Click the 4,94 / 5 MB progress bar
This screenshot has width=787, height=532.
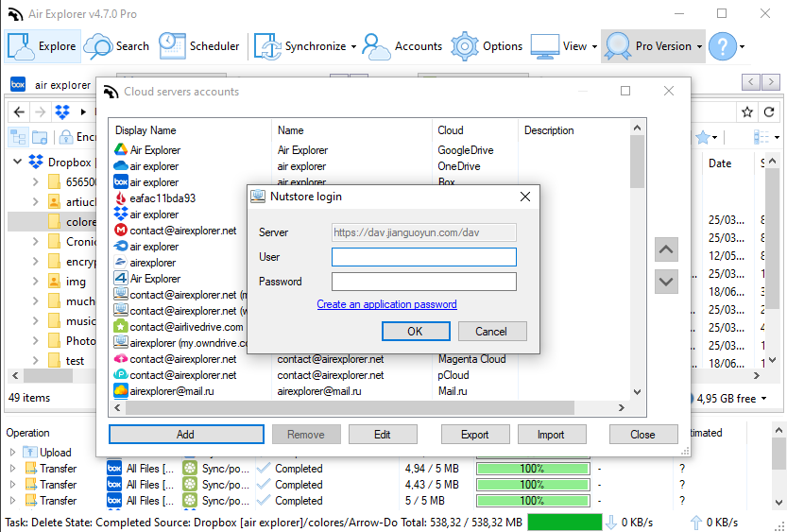[x=533, y=469]
